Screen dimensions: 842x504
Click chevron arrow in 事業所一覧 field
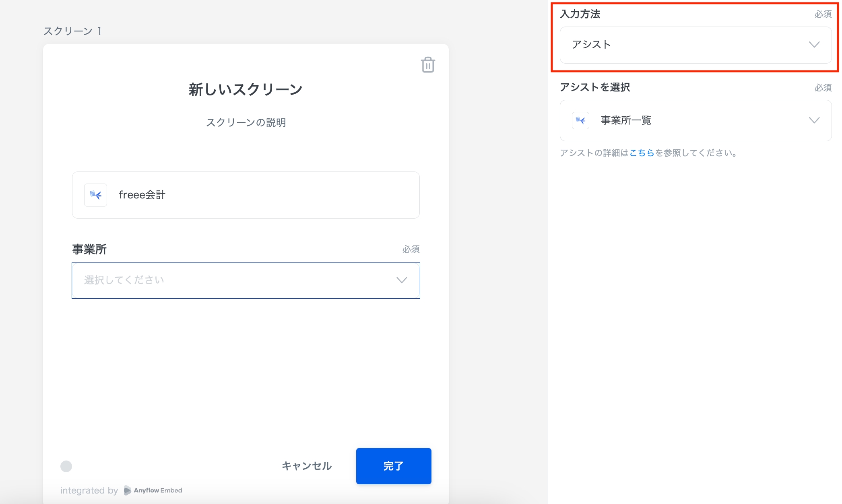click(x=814, y=120)
